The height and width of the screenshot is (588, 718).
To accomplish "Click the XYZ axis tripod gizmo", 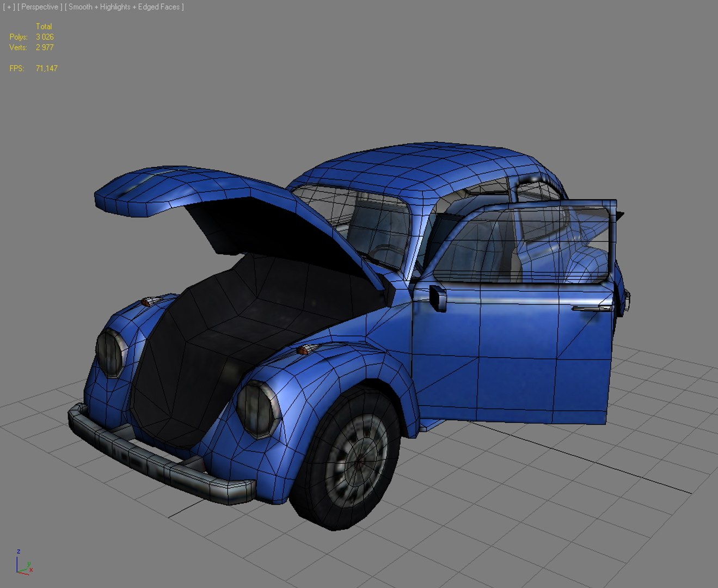I will coord(23,562).
